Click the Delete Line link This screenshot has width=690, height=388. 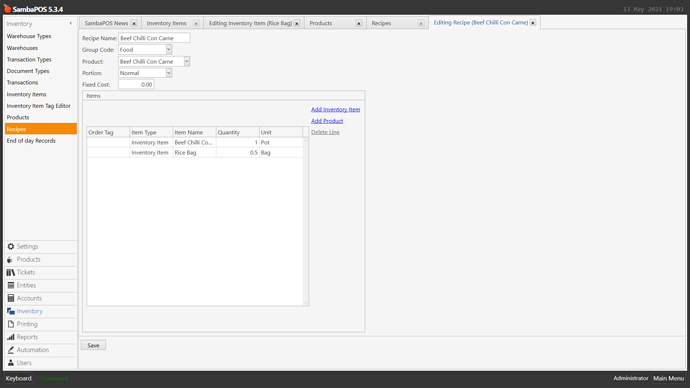325,132
